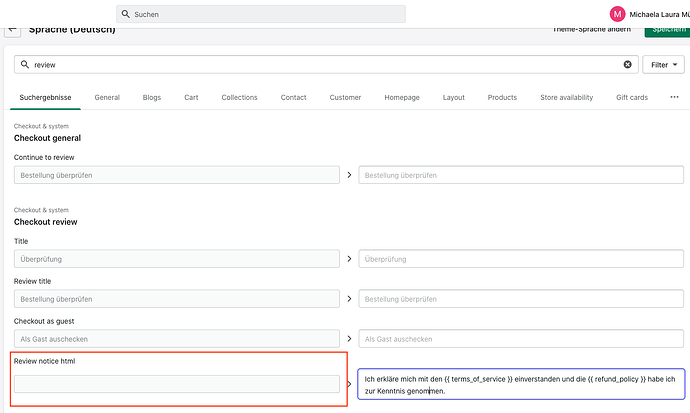Open the Cart tab
This screenshot has height=413, width=690.
click(191, 97)
